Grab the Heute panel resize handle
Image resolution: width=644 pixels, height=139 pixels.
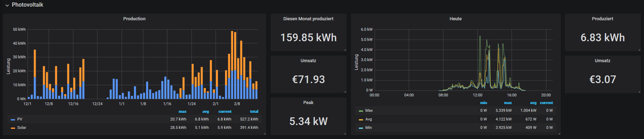click(559, 133)
